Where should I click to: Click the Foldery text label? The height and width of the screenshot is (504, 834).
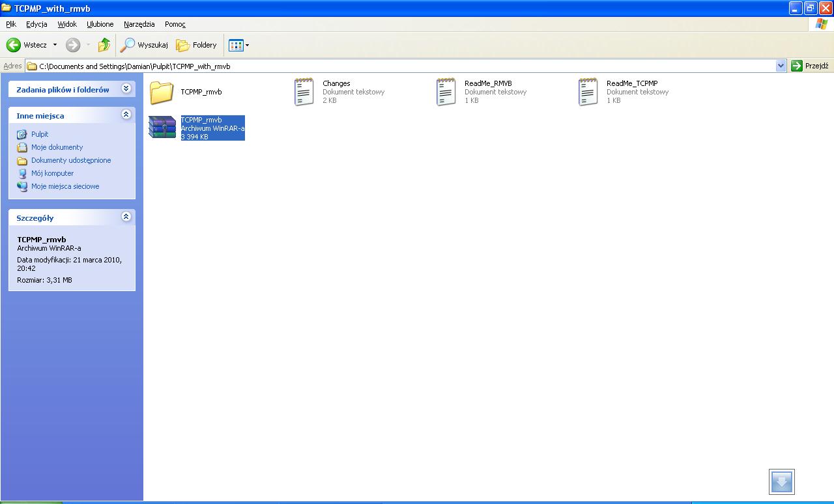coord(205,45)
